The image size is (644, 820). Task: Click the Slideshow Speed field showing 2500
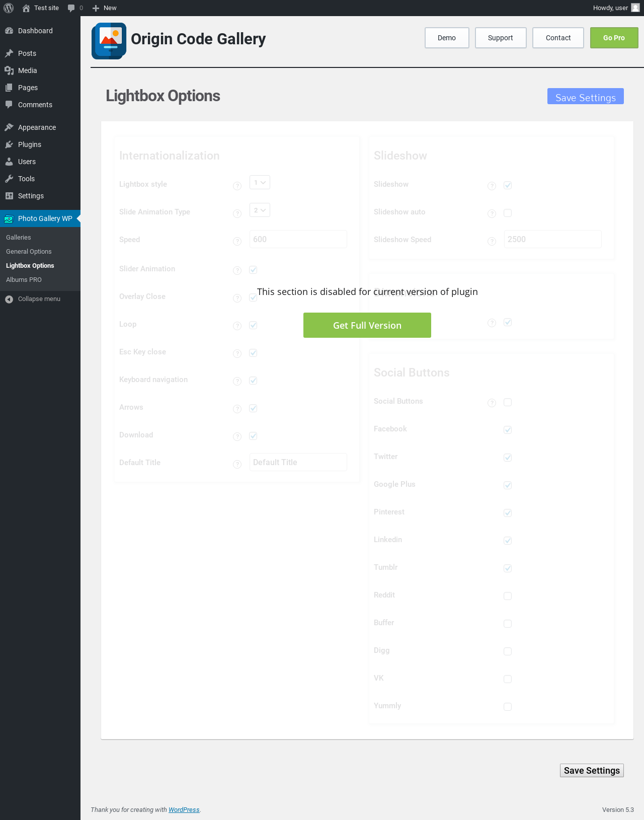pyautogui.click(x=553, y=239)
